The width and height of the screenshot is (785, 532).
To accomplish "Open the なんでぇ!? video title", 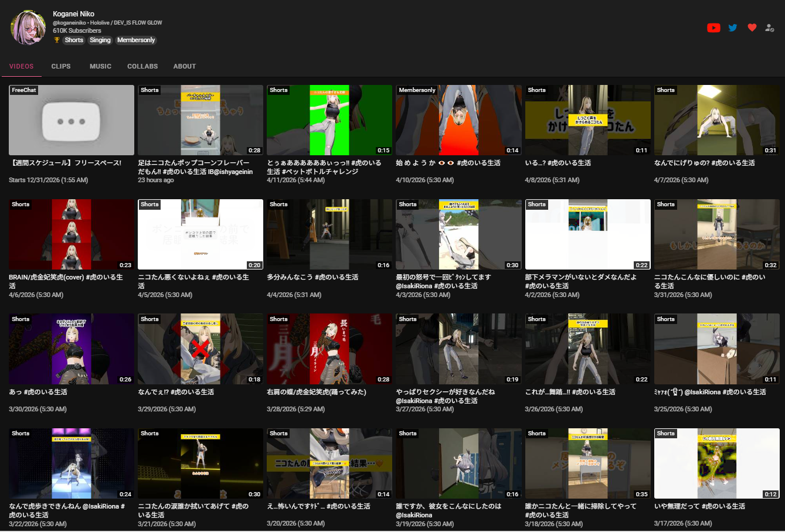I will pyautogui.click(x=176, y=392).
